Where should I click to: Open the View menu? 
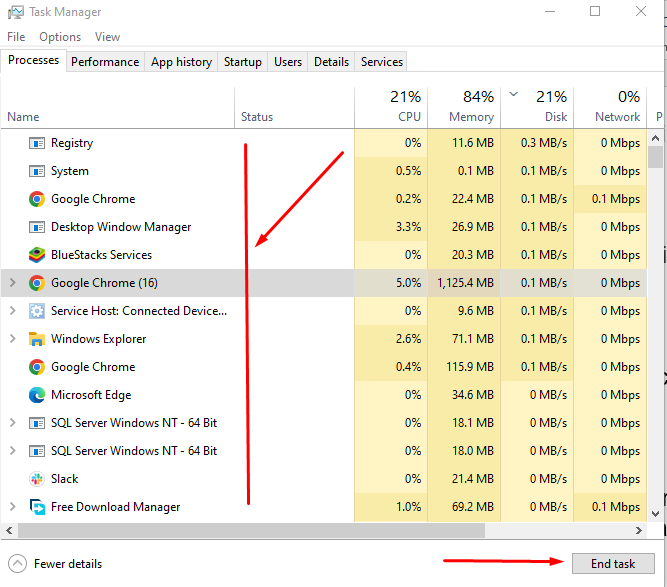107,37
